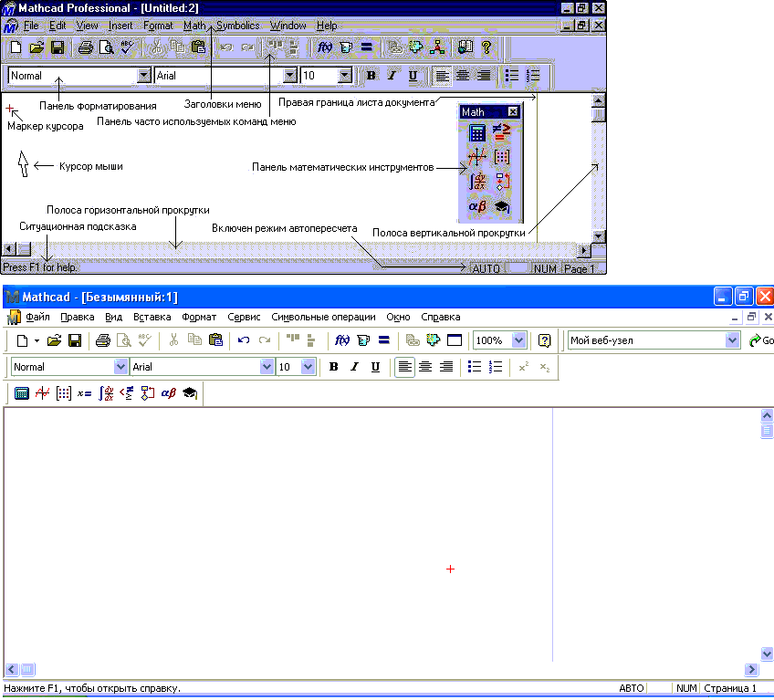Click Cut scissors in Безымянный:1 toolbar
Image resolution: width=774 pixels, height=700 pixels.
(x=173, y=340)
